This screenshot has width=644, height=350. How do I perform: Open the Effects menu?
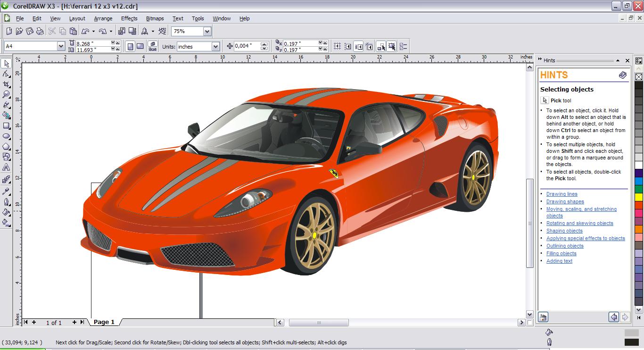[129, 18]
